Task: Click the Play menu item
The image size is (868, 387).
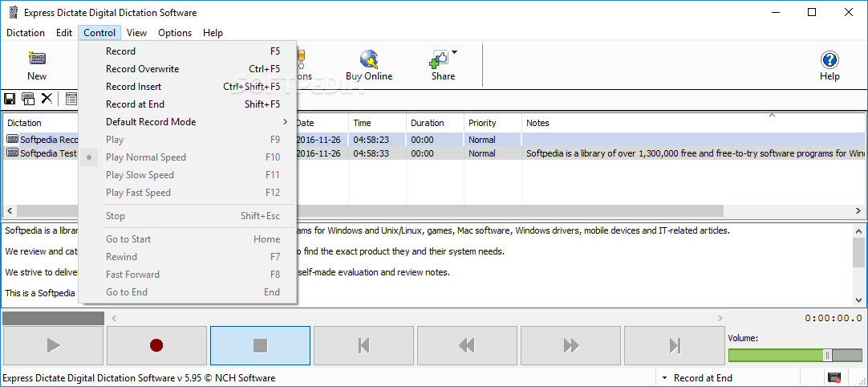Action: pyautogui.click(x=188, y=140)
